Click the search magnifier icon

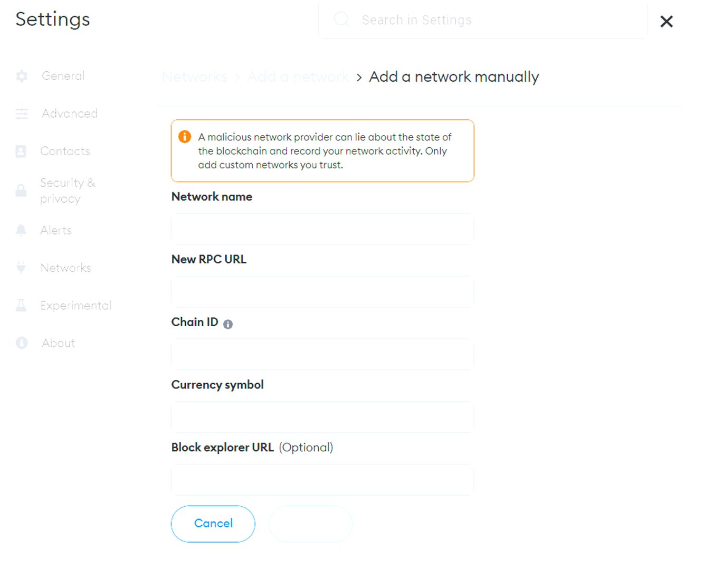pos(341,20)
